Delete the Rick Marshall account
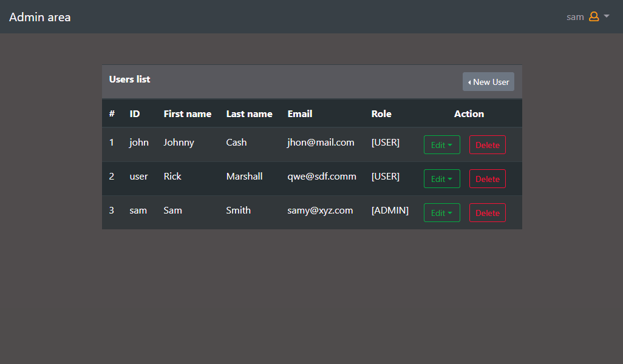623x364 pixels. pyautogui.click(x=487, y=179)
